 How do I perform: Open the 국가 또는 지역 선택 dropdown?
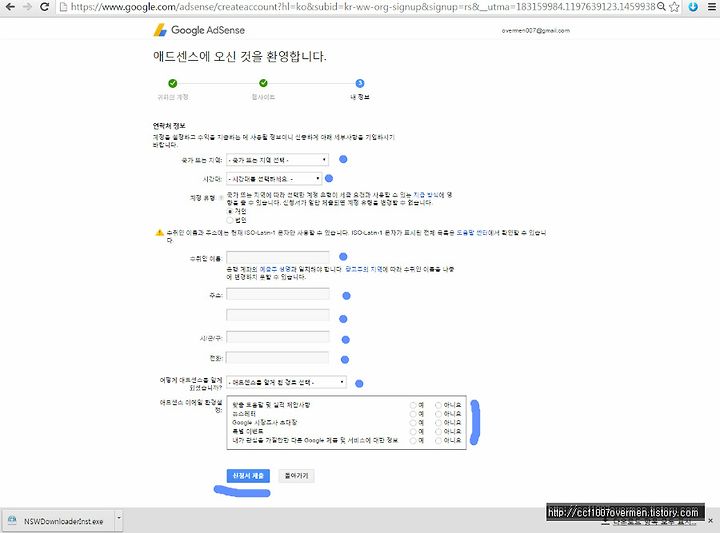[277, 160]
